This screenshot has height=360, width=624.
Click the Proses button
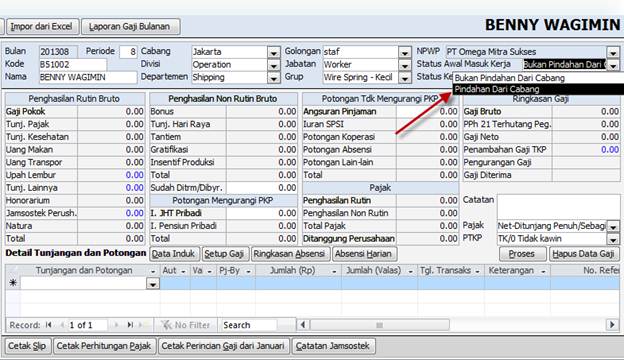point(523,254)
